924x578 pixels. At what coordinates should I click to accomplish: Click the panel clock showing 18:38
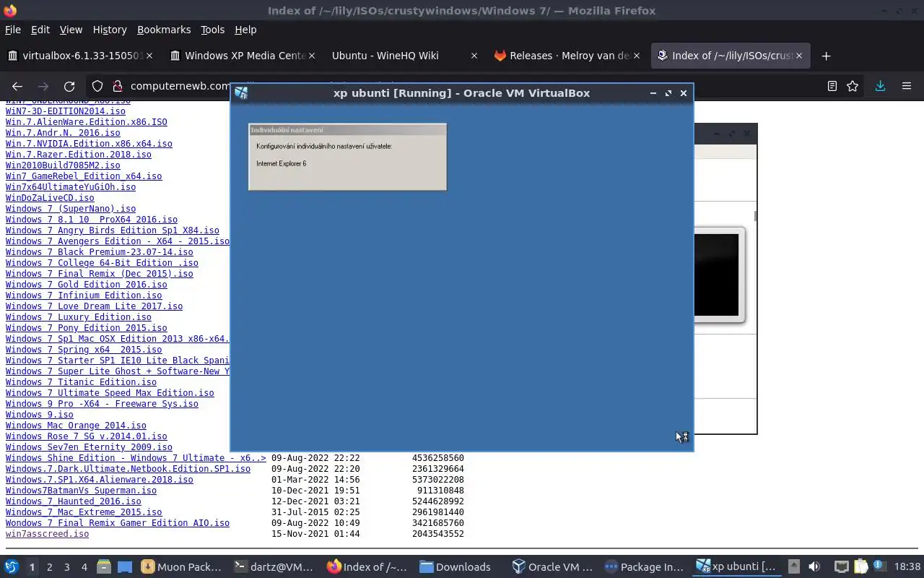[x=907, y=567]
